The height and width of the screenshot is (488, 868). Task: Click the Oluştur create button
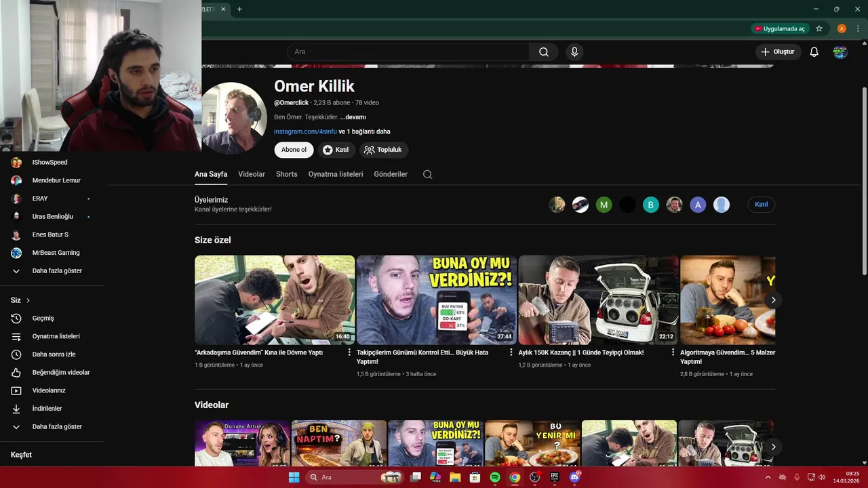pos(778,52)
